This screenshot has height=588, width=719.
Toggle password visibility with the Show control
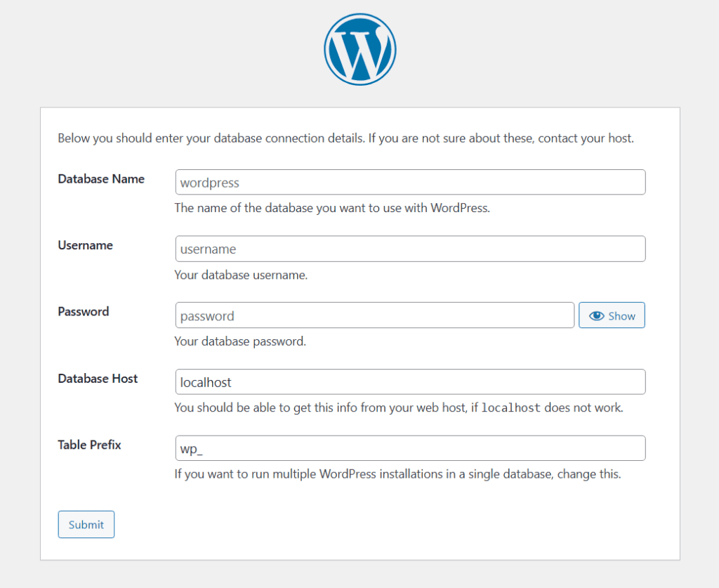point(612,315)
